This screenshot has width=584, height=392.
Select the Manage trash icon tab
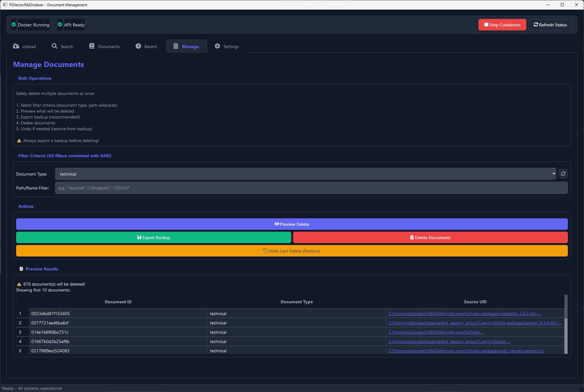pyautogui.click(x=176, y=46)
